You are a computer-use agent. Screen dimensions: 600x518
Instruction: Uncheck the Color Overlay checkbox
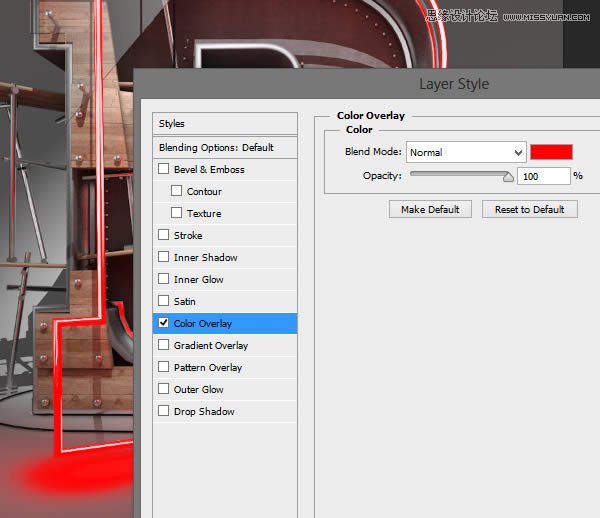pos(163,323)
